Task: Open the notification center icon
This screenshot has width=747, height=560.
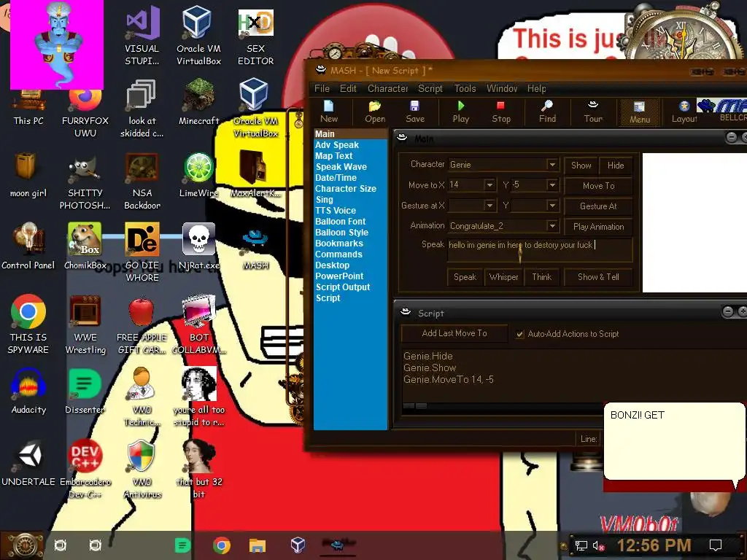Action: 716,545
